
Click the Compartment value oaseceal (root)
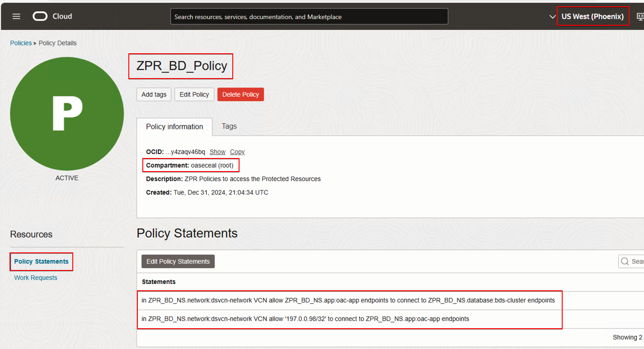212,165
